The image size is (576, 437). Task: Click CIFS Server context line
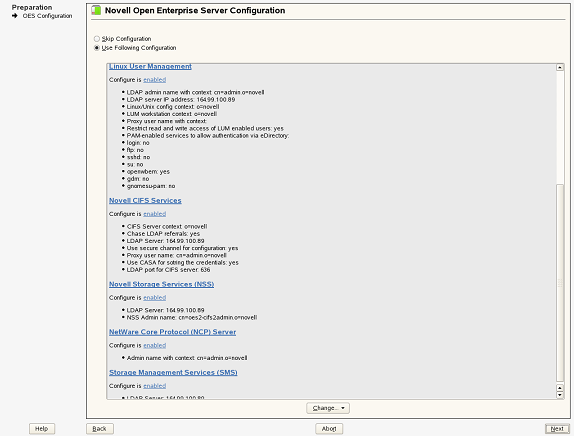pyautogui.click(x=167, y=227)
